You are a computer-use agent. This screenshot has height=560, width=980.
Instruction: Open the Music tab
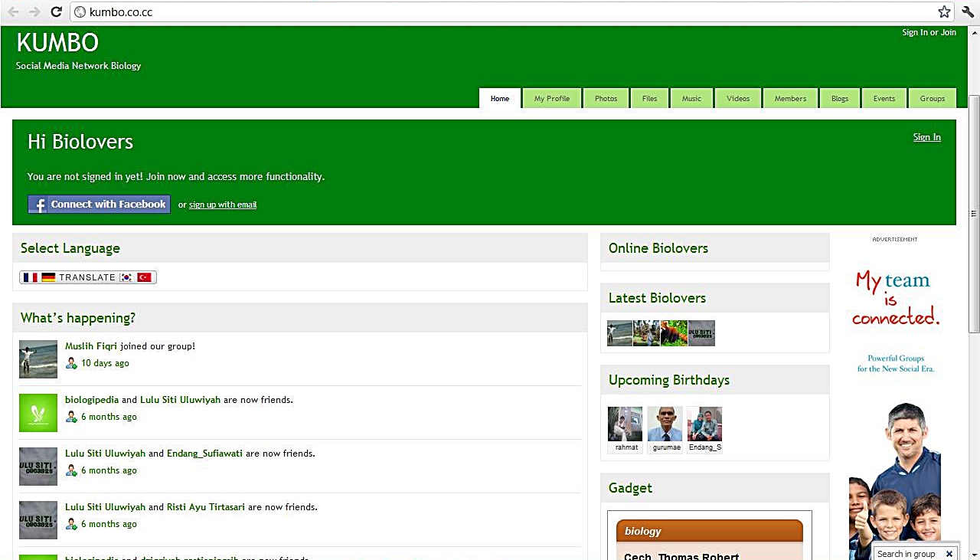coord(691,98)
